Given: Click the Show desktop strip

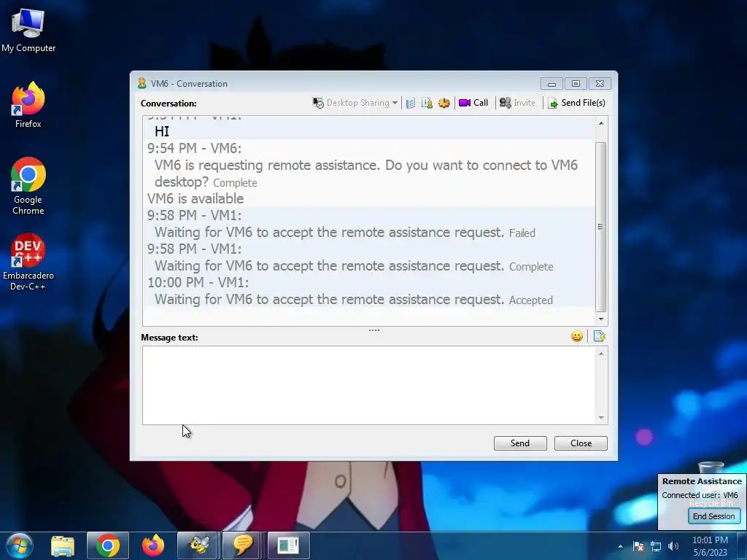Looking at the screenshot, I should coord(742,545).
